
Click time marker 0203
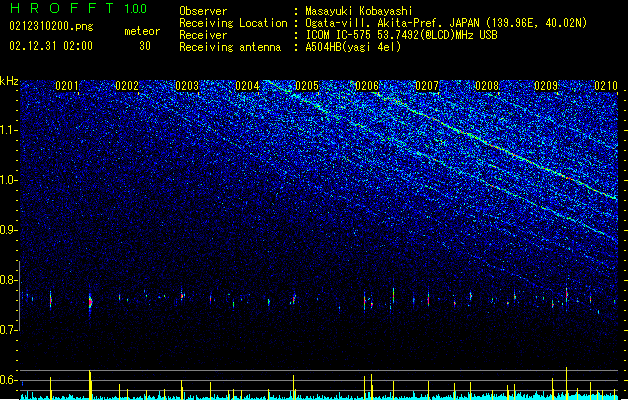(x=187, y=86)
